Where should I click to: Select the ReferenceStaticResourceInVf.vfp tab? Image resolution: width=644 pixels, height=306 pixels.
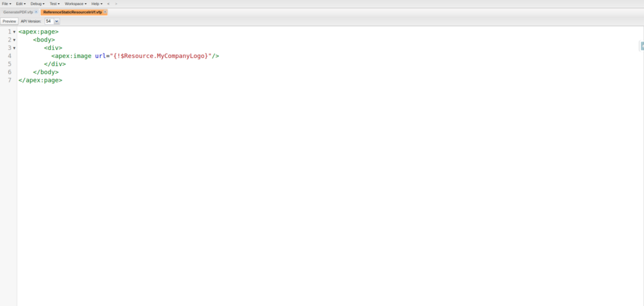click(72, 12)
